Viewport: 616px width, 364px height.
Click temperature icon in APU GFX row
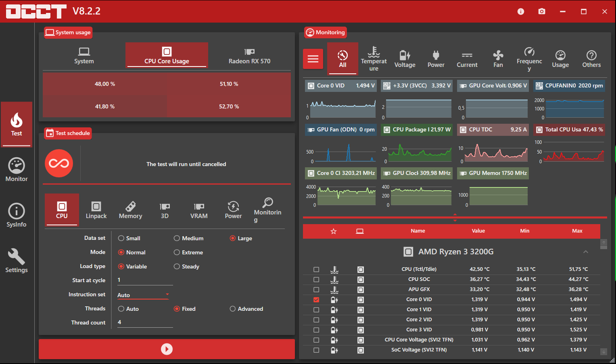[x=334, y=289]
